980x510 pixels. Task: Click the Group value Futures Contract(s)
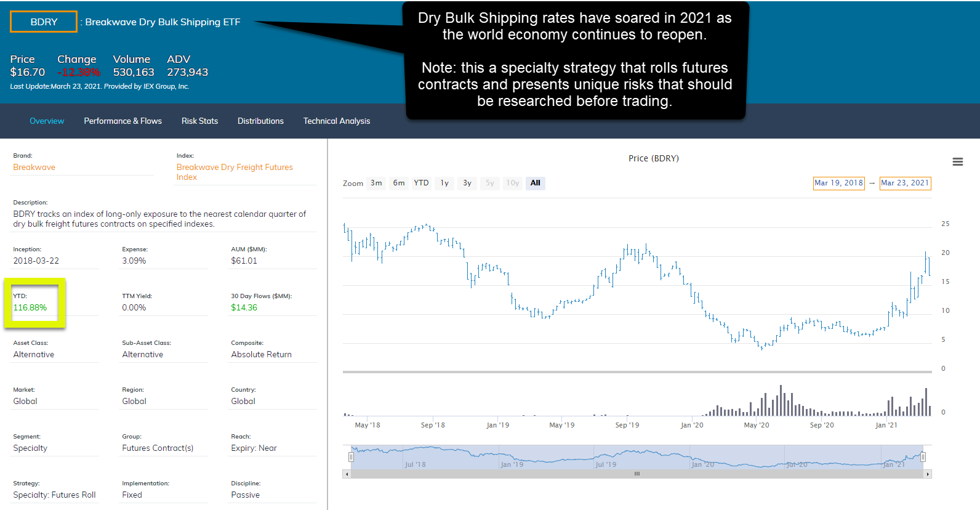(x=158, y=448)
